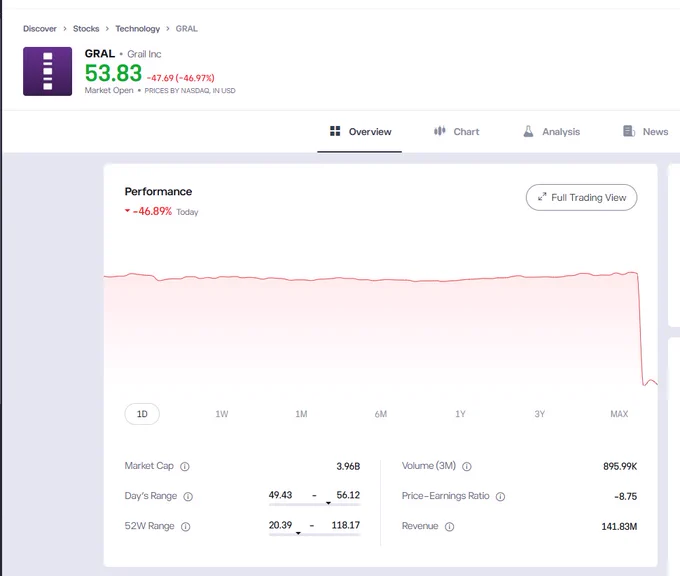
Task: Click the Performance heading
Action: [158, 191]
